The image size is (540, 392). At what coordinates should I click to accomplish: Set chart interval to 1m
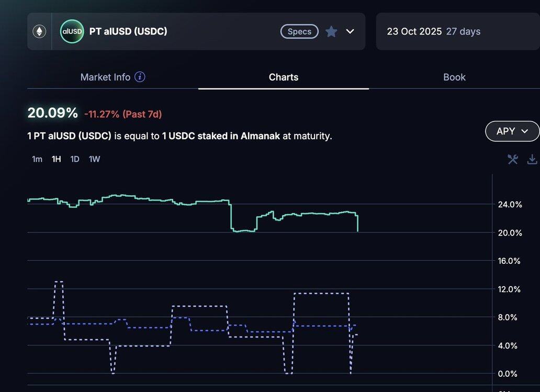[x=37, y=159]
